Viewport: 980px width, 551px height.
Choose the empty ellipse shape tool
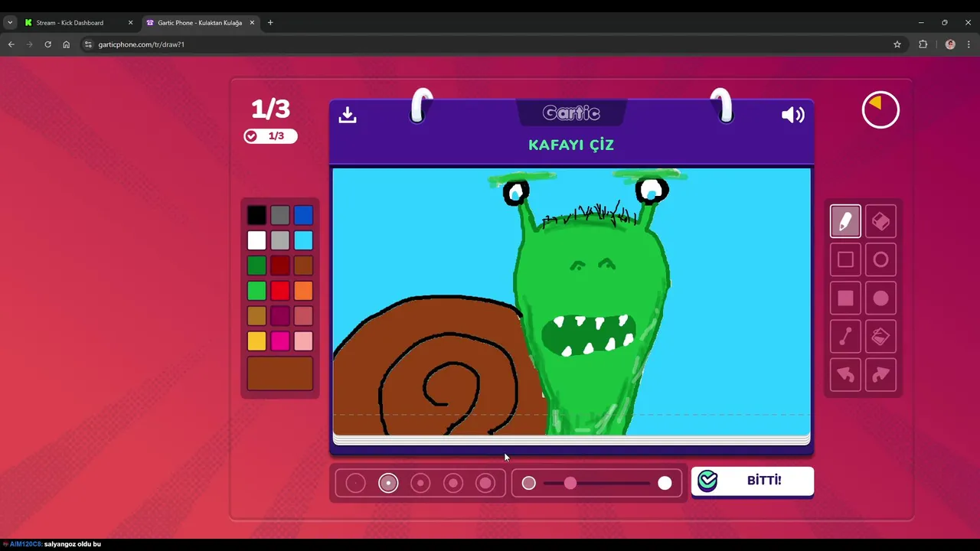pyautogui.click(x=880, y=259)
